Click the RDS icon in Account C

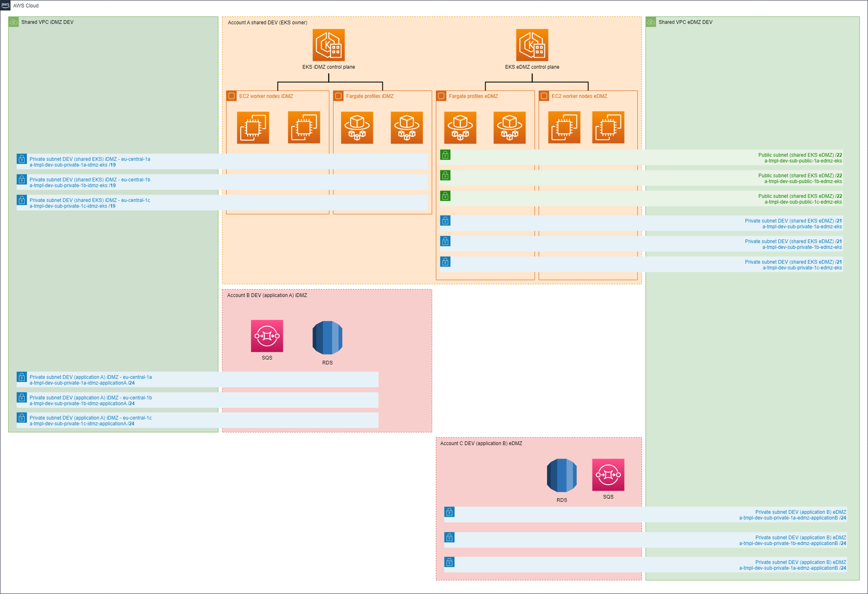561,475
